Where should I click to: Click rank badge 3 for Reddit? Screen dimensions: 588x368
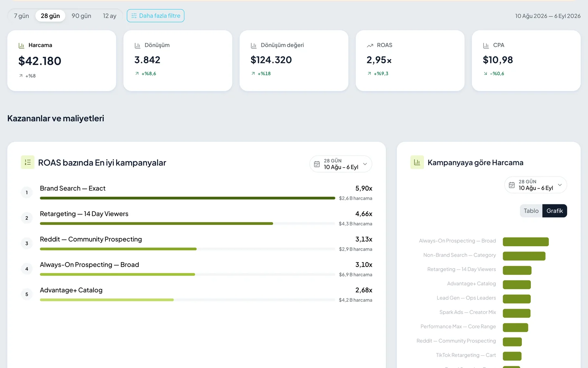[27, 243]
